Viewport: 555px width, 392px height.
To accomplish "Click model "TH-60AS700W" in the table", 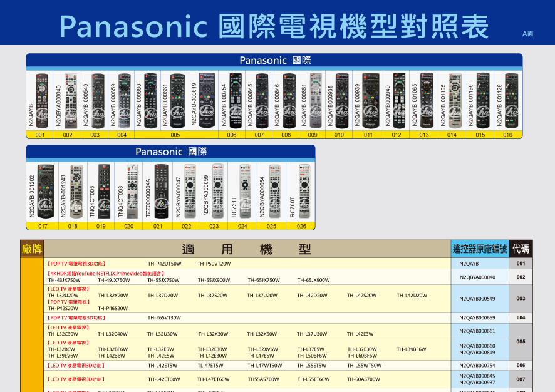I will point(363,379).
